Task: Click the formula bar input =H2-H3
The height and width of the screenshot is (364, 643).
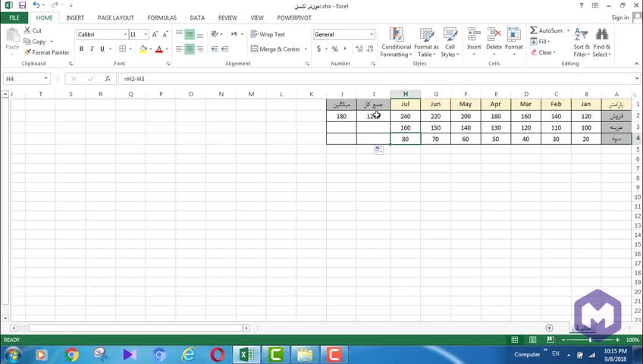Action: click(x=375, y=79)
